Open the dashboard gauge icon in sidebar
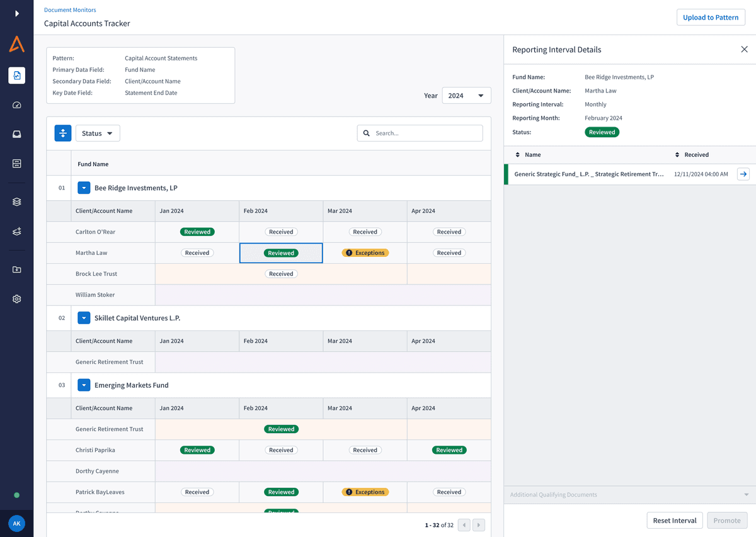Viewport: 756px width, 537px height. click(17, 105)
